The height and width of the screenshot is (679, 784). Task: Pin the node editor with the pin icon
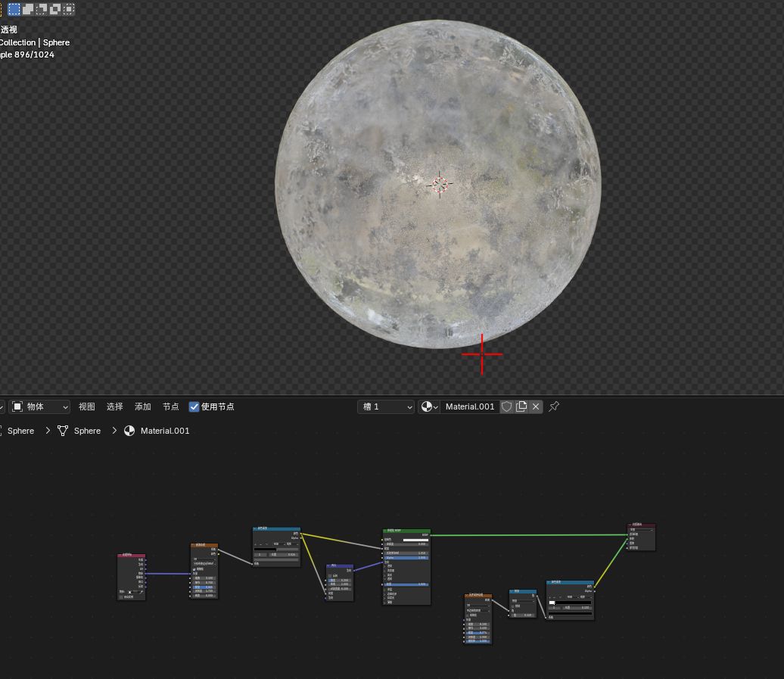pos(554,406)
